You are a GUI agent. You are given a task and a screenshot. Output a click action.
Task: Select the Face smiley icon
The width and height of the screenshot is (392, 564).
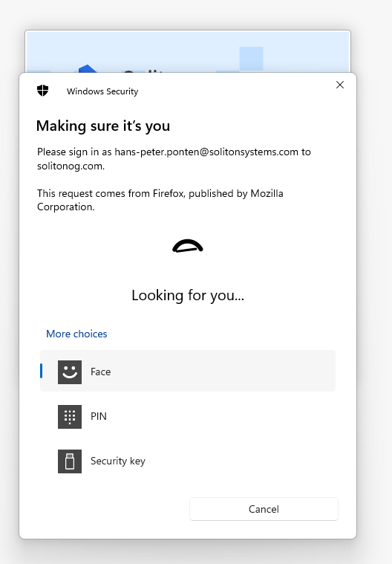point(70,372)
